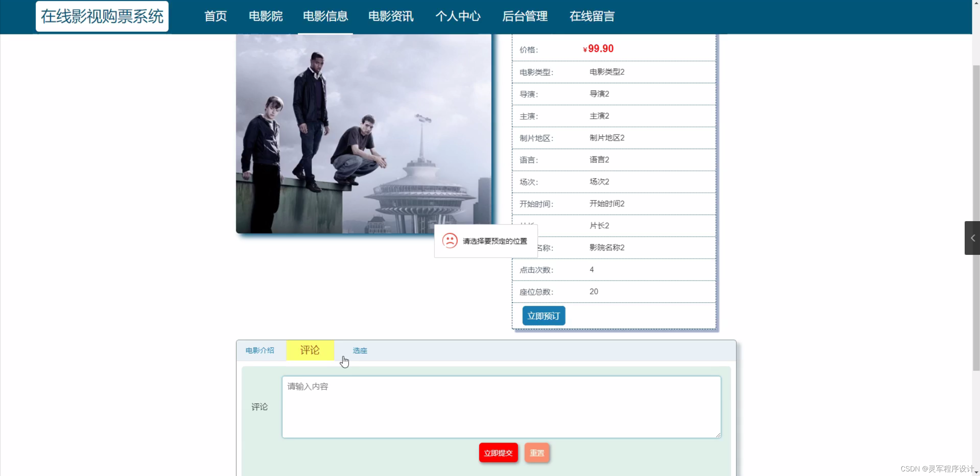Reset the comment form with 重置

coord(537,452)
